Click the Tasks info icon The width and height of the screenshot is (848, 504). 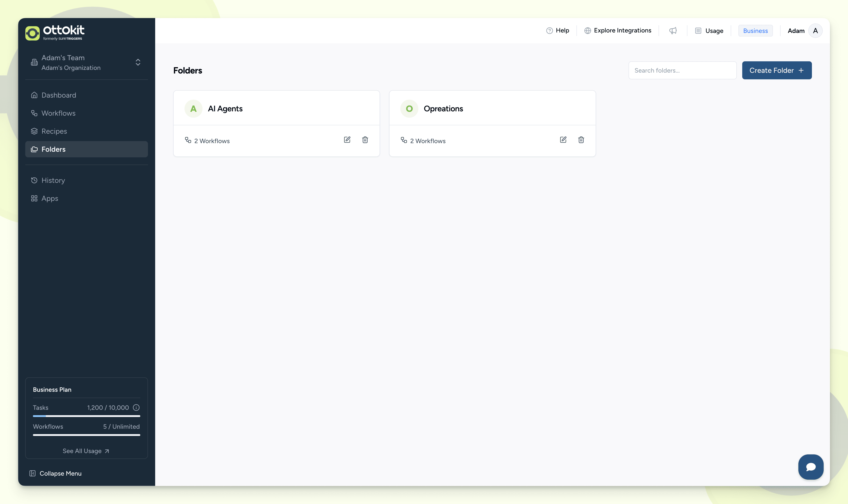(x=136, y=408)
